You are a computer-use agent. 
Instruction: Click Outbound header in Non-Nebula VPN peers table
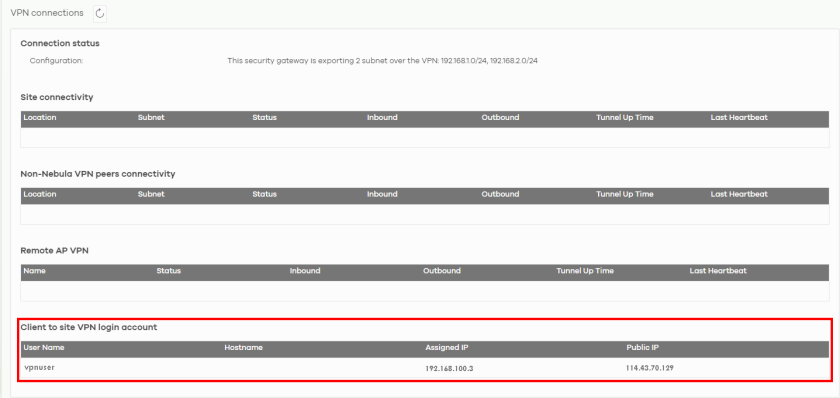point(500,194)
